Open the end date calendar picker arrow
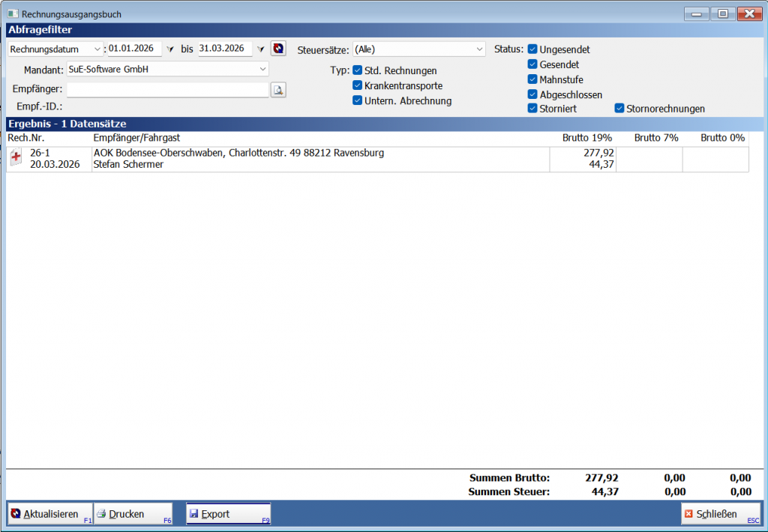The height and width of the screenshot is (532, 768). click(260, 49)
